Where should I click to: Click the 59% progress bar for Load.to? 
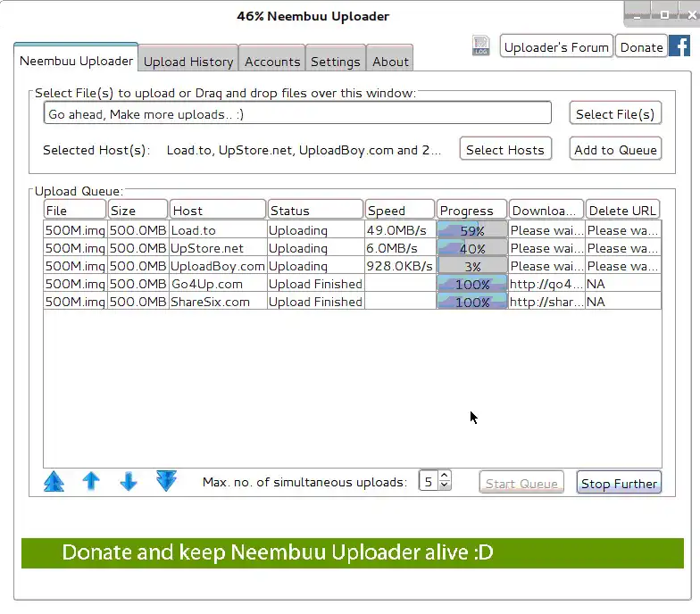pos(471,230)
